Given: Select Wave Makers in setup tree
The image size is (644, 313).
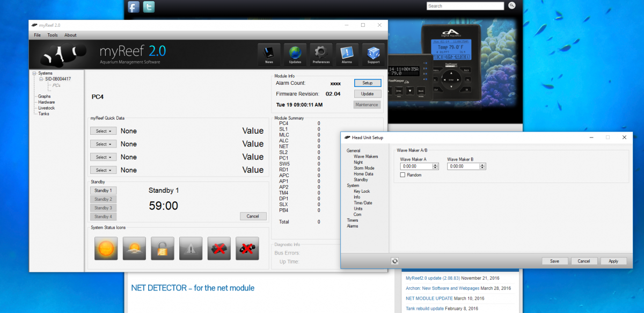Looking at the screenshot, I should click(x=366, y=157).
